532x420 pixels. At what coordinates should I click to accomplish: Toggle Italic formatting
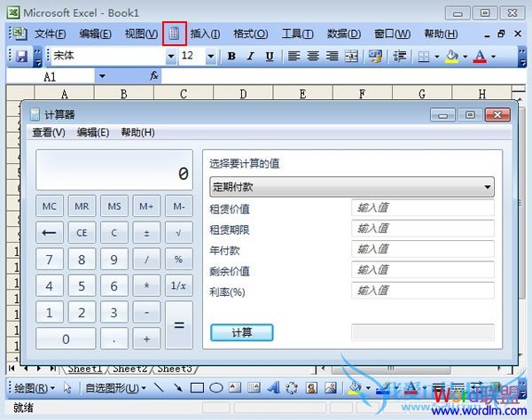(249, 56)
